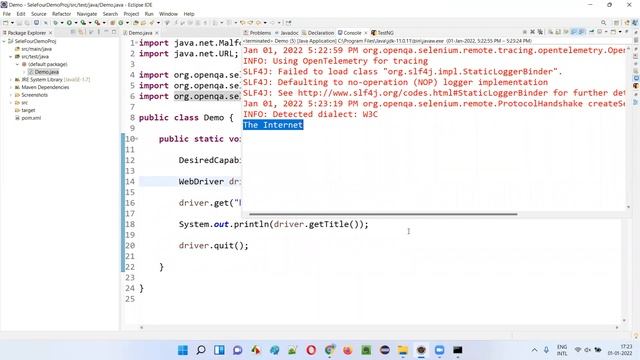Open the File menu

[7, 14]
